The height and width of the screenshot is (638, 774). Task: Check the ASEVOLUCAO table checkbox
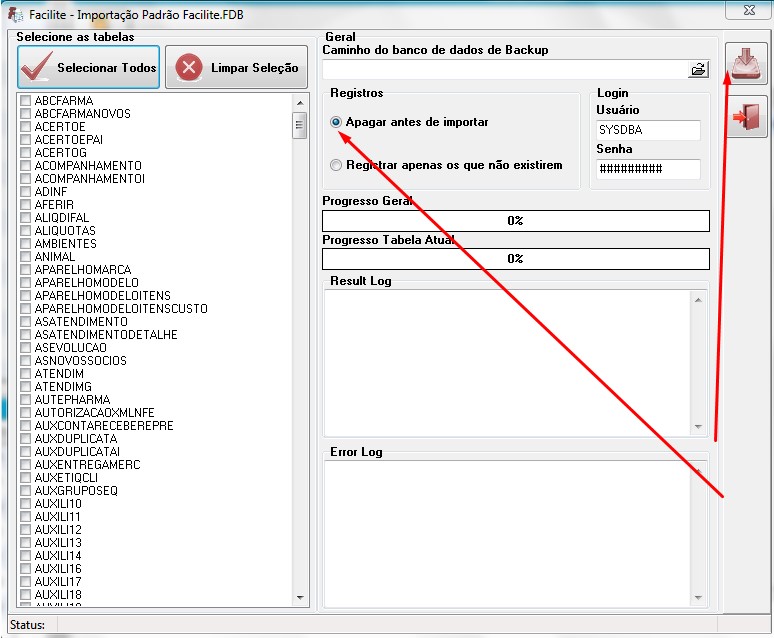[25, 348]
